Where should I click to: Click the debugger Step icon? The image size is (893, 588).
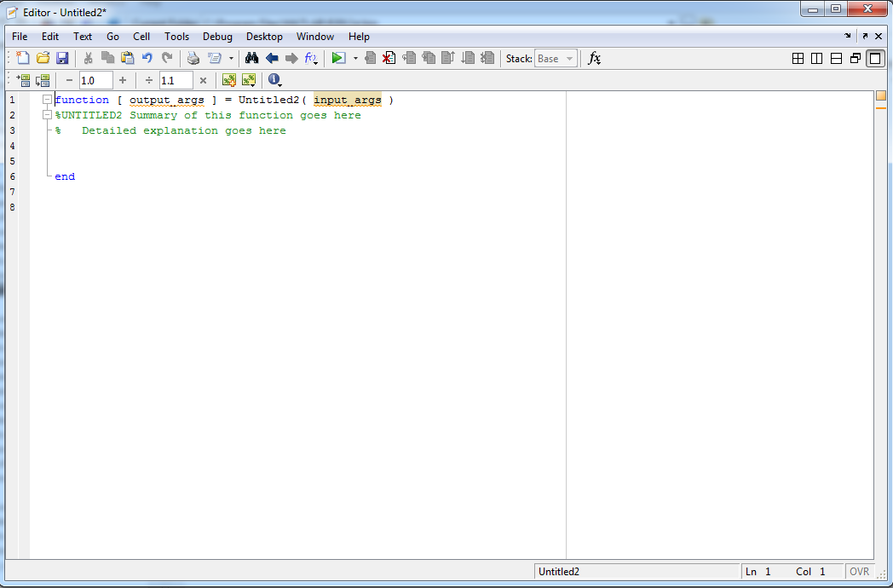pyautogui.click(x=409, y=58)
